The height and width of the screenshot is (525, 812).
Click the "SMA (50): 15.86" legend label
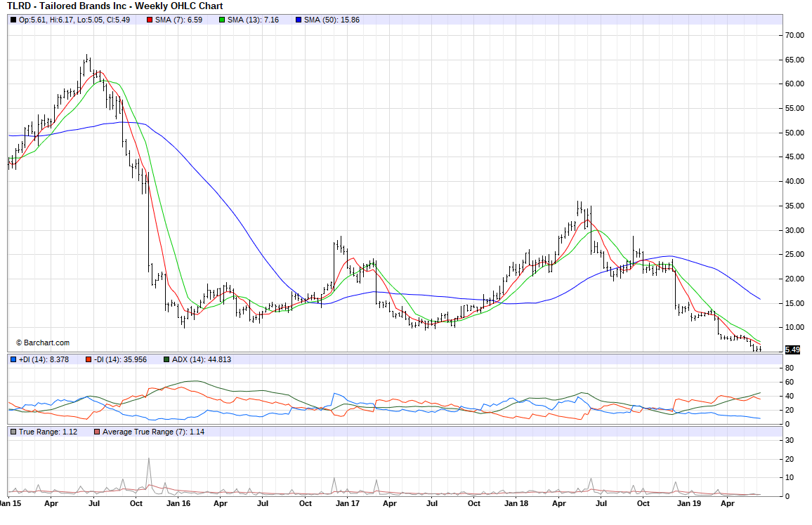(x=332, y=20)
